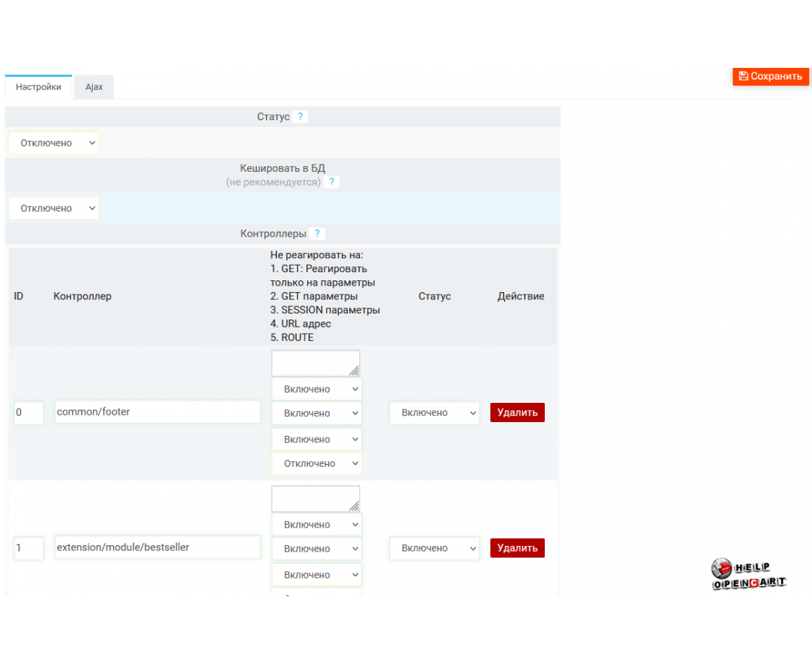Click the help icon next to Контроллеры
The width and height of the screenshot is (812, 664).
(x=317, y=234)
